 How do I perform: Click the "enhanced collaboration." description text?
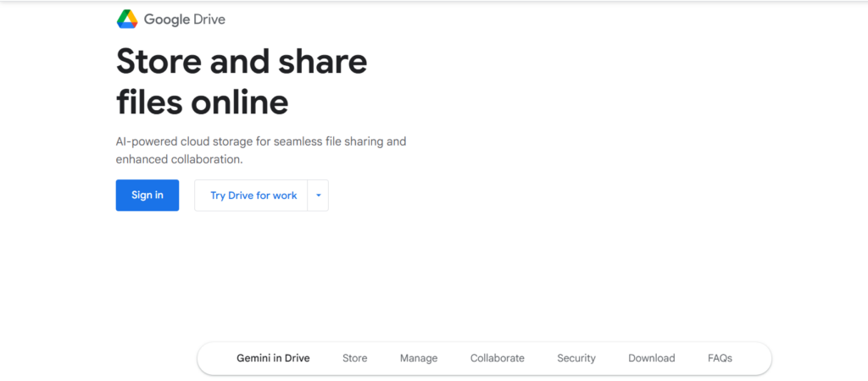pos(179,159)
